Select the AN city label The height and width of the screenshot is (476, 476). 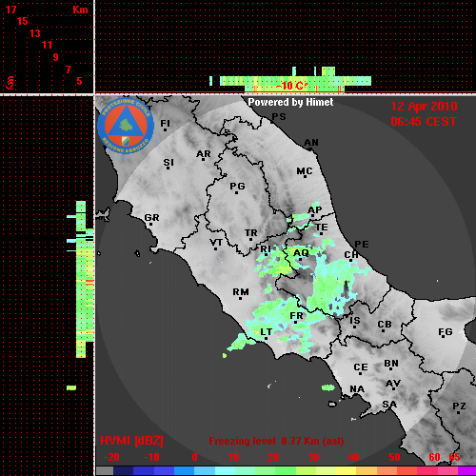[x=311, y=143]
